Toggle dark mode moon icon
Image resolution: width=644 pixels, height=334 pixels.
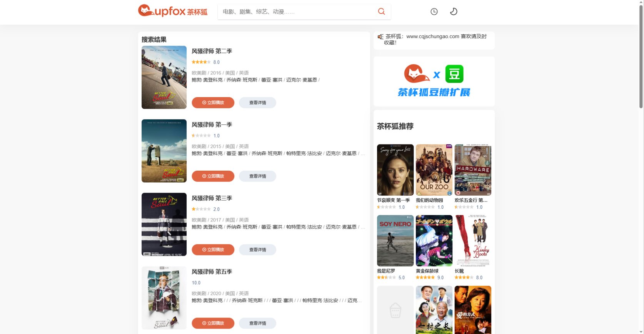click(x=454, y=12)
